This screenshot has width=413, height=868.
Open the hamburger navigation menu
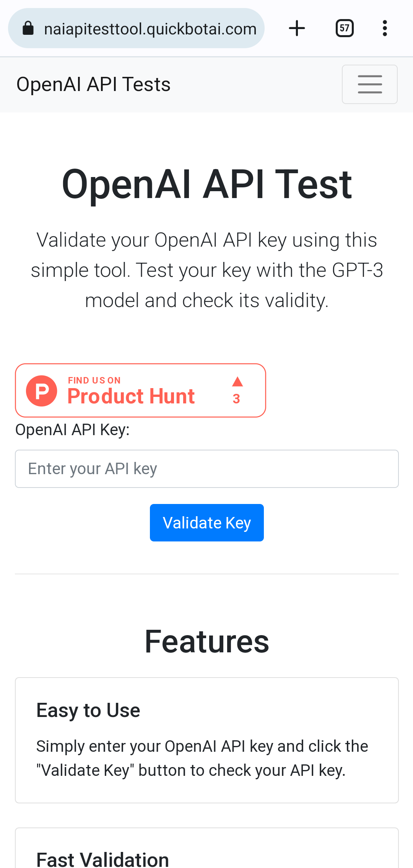pos(369,84)
